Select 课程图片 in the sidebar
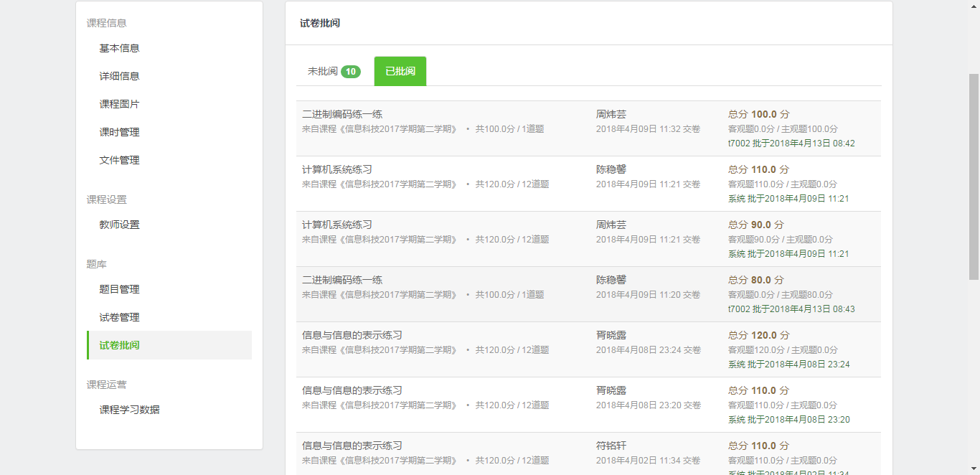Viewport: 980px width, 475px height. 119,104
